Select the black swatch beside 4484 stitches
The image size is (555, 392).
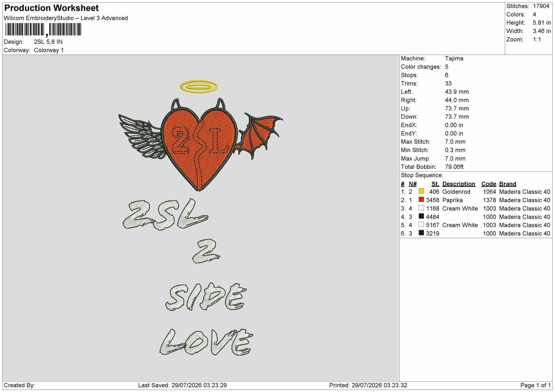[421, 217]
